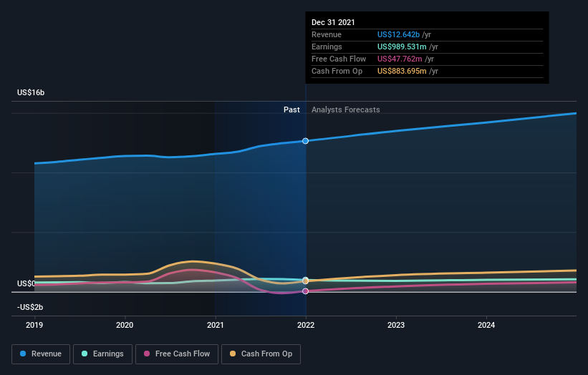This screenshot has height=375, width=588.
Task: Click the US$16b y-axis label
Action: (x=31, y=92)
